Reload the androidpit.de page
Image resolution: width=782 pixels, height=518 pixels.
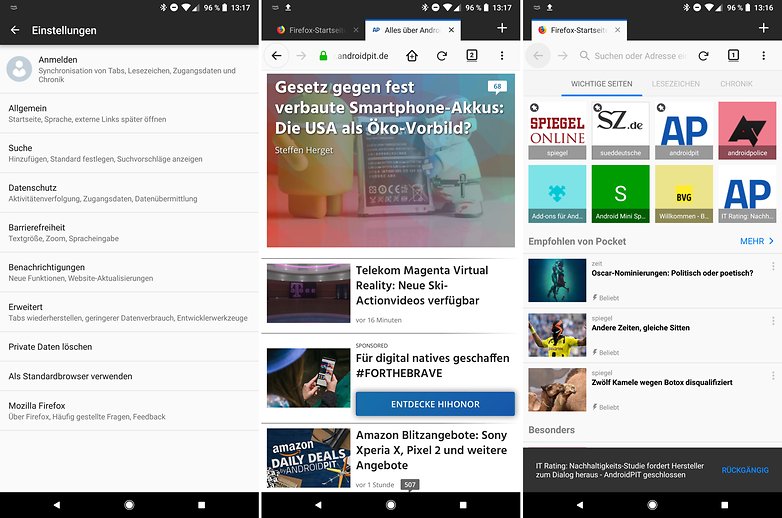[x=442, y=56]
